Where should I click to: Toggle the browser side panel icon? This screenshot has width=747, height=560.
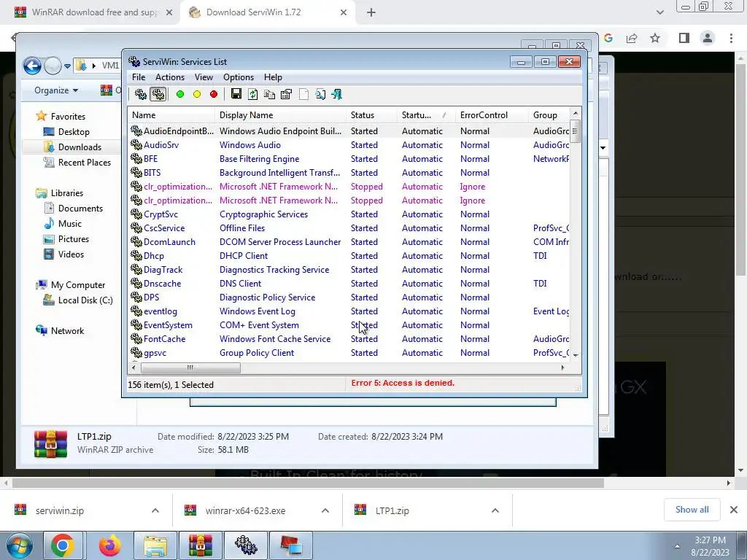point(684,38)
